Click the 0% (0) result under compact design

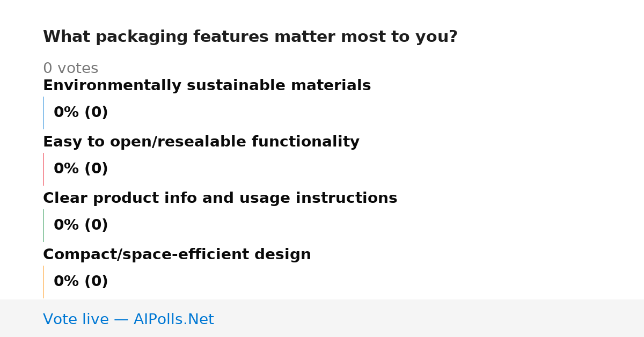(x=80, y=282)
